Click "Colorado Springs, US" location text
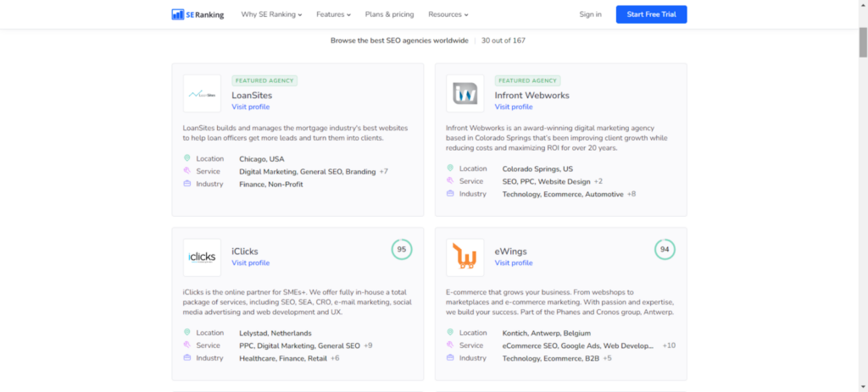This screenshot has width=868, height=392. (537, 168)
